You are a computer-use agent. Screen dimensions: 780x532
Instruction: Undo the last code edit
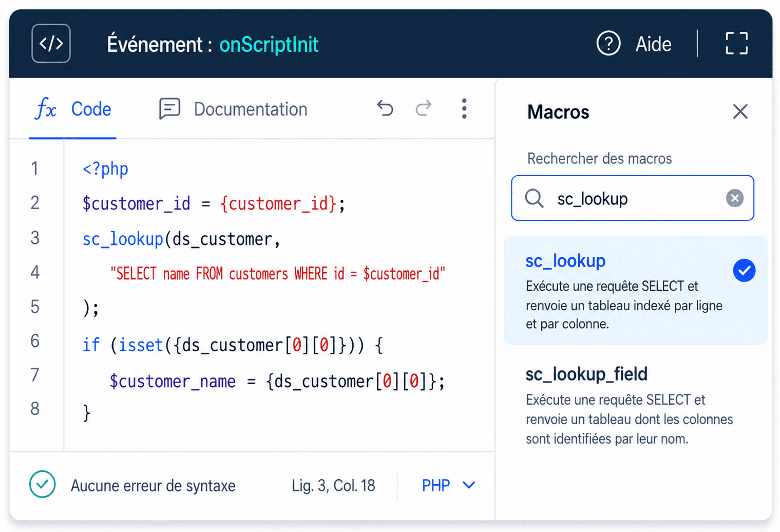[x=385, y=108]
